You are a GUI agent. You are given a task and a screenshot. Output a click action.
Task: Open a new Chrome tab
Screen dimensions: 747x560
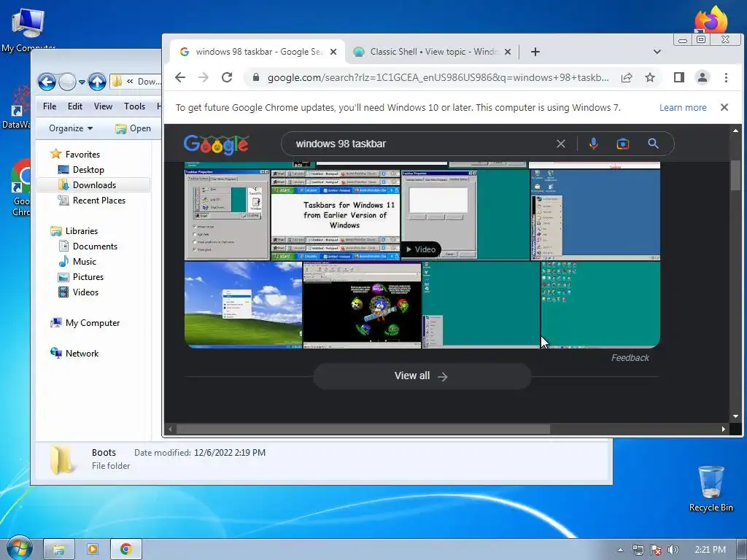coord(535,52)
